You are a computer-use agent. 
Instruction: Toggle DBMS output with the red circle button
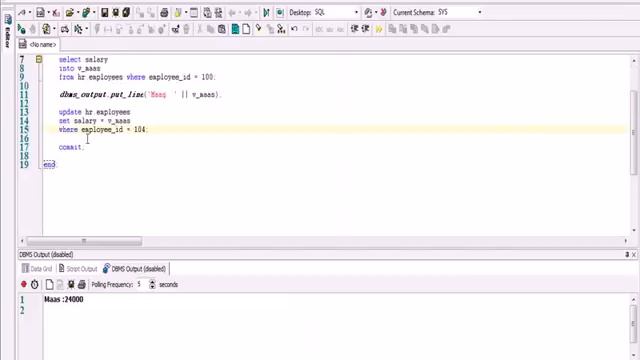point(24,284)
